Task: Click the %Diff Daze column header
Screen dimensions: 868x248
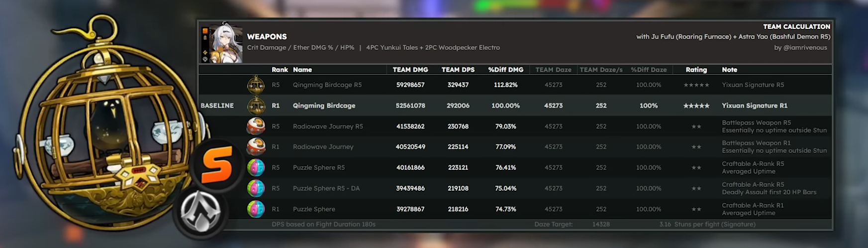Action: (x=649, y=70)
